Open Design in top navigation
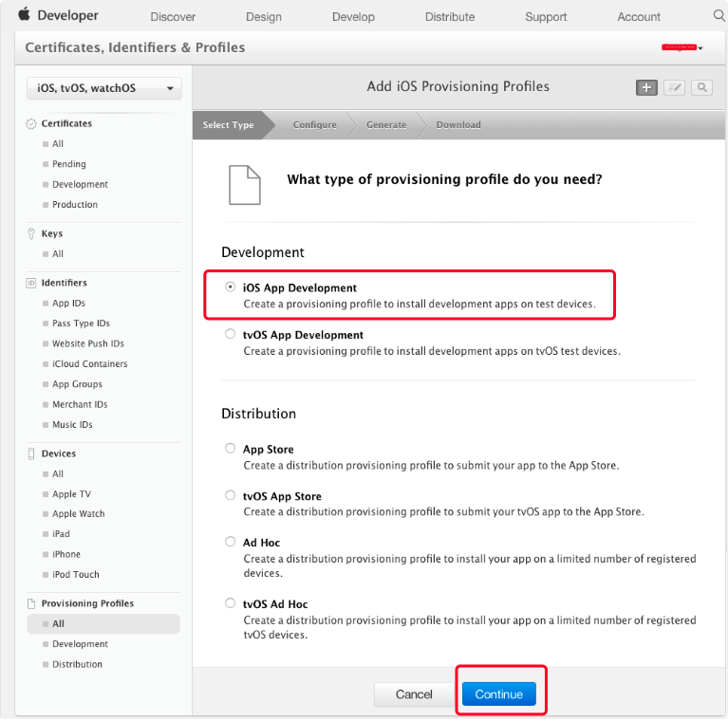 coord(264,17)
